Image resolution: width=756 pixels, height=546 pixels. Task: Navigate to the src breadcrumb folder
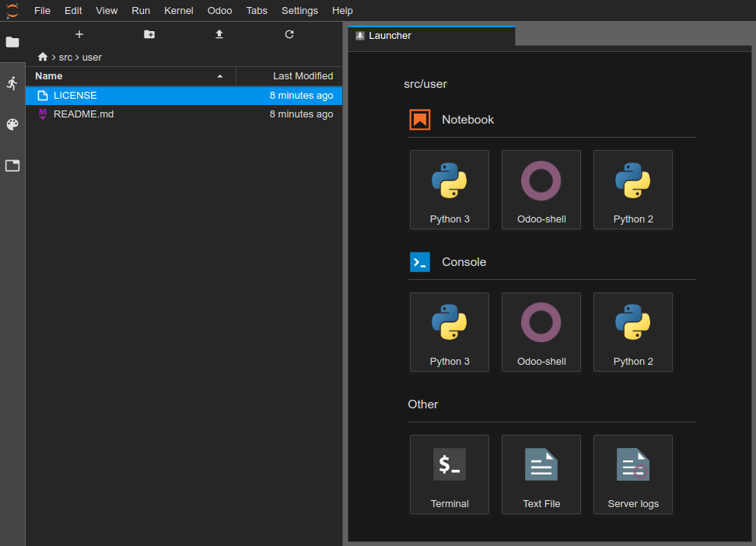tap(65, 57)
